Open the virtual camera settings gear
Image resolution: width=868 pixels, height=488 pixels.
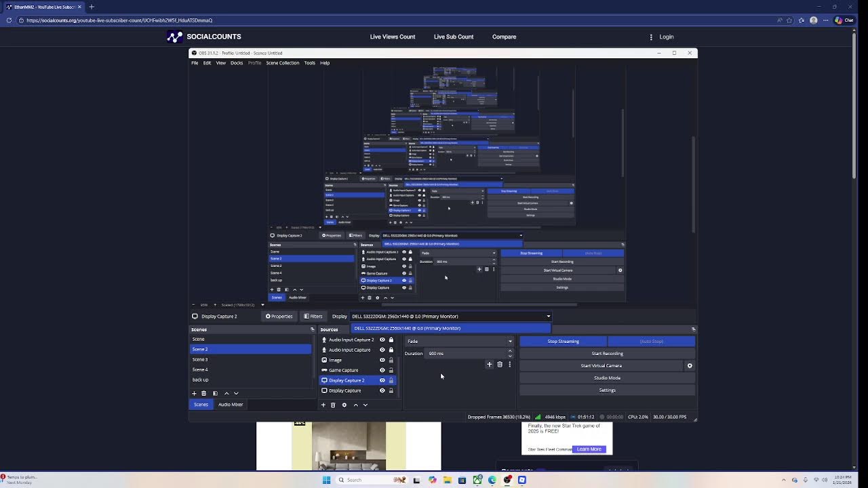pos(690,366)
